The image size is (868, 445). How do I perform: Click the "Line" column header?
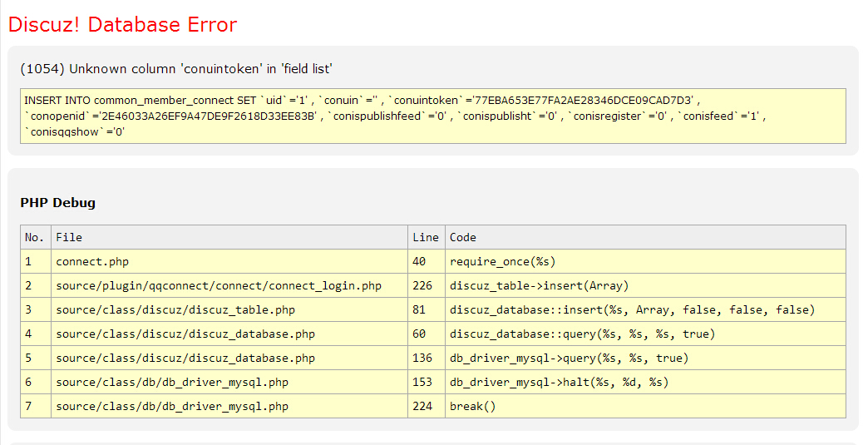point(426,237)
